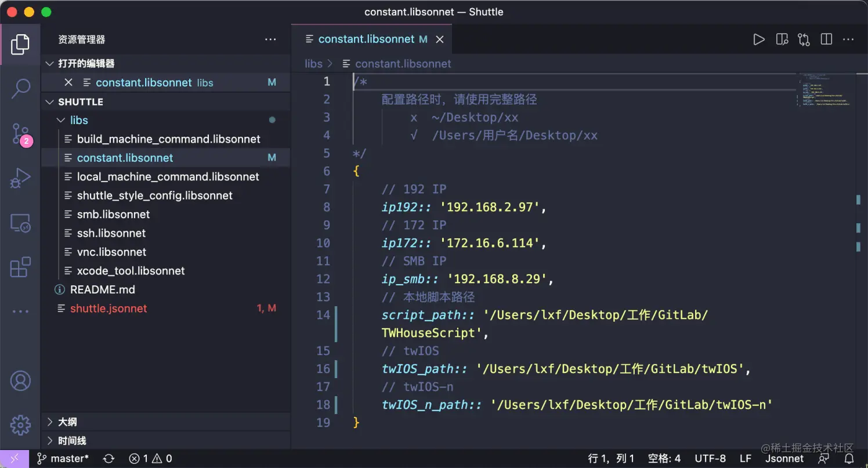868x468 pixels.
Task: Close the constant.libsonnet editor tab
Action: (x=440, y=39)
